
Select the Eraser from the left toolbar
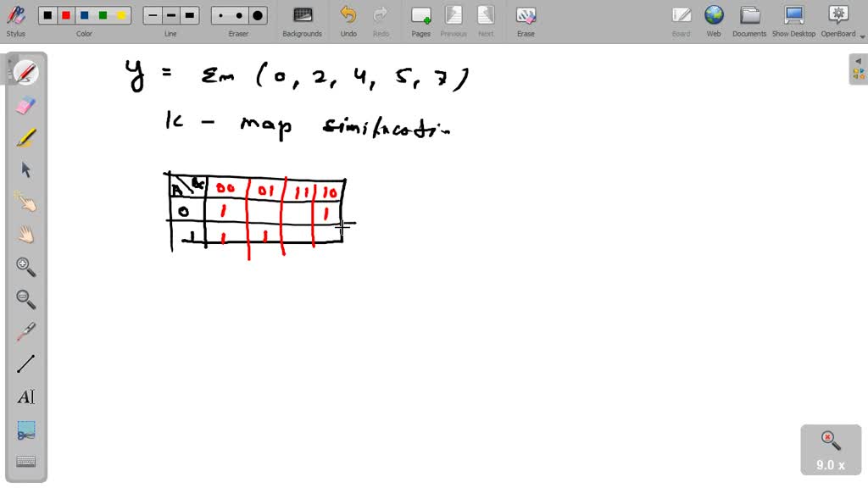25,105
